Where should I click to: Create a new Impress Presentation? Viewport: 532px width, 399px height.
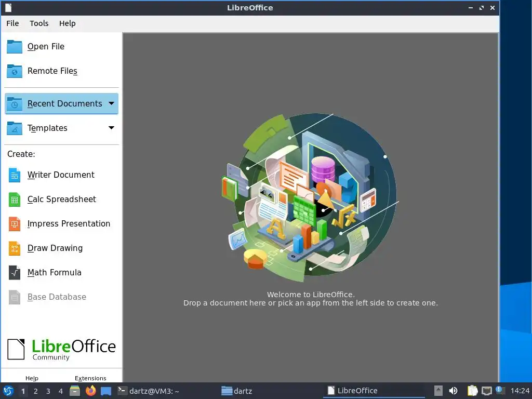(69, 223)
